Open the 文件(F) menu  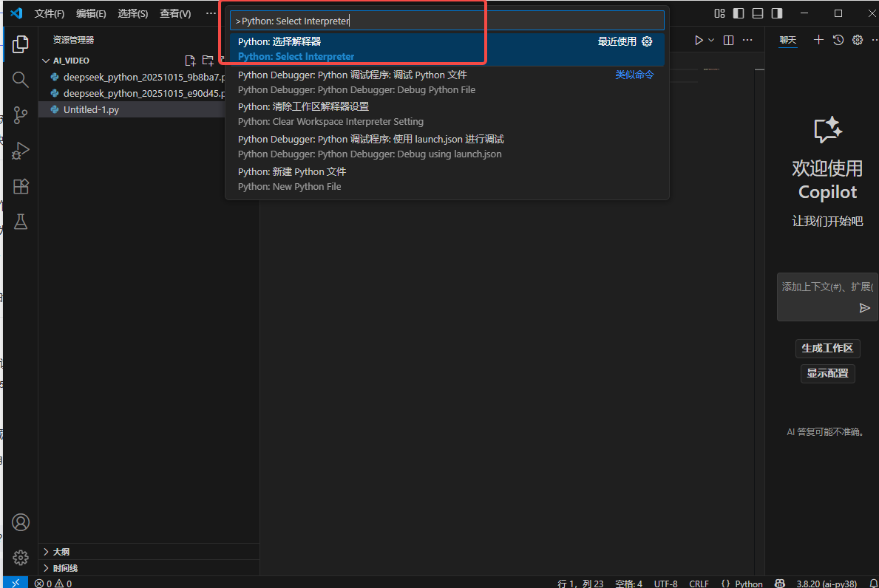[x=50, y=13]
